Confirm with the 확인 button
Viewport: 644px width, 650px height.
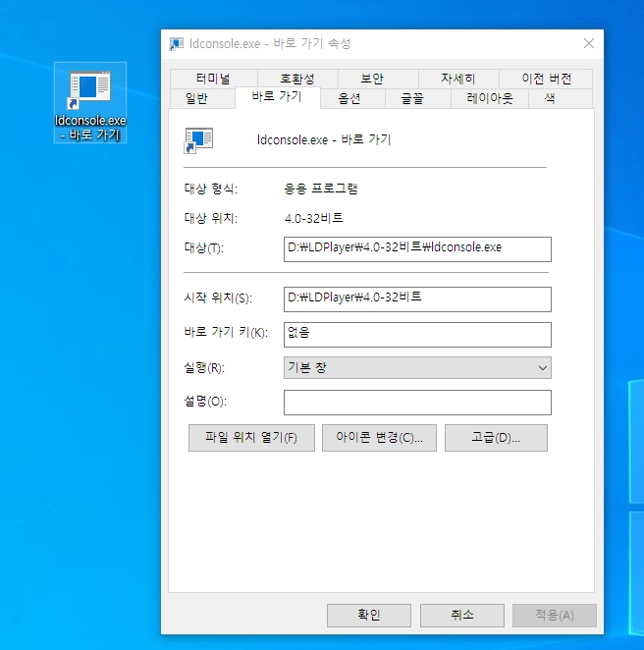[x=369, y=616]
